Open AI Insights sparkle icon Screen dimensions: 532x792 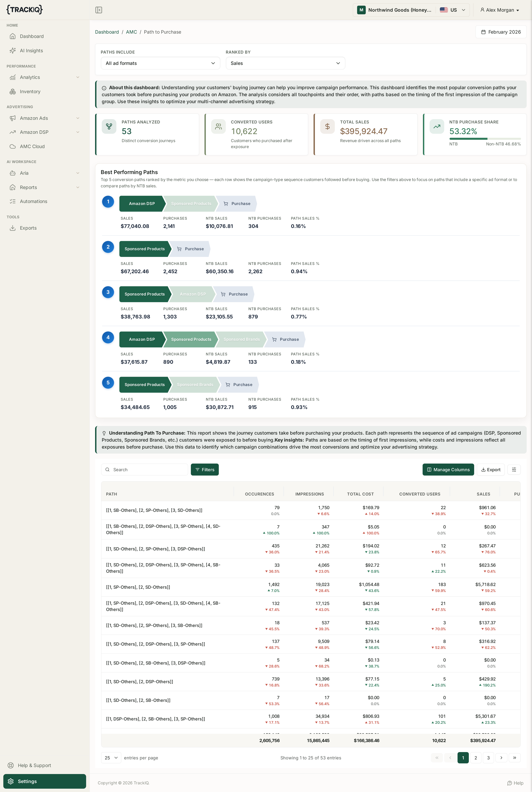[13, 51]
